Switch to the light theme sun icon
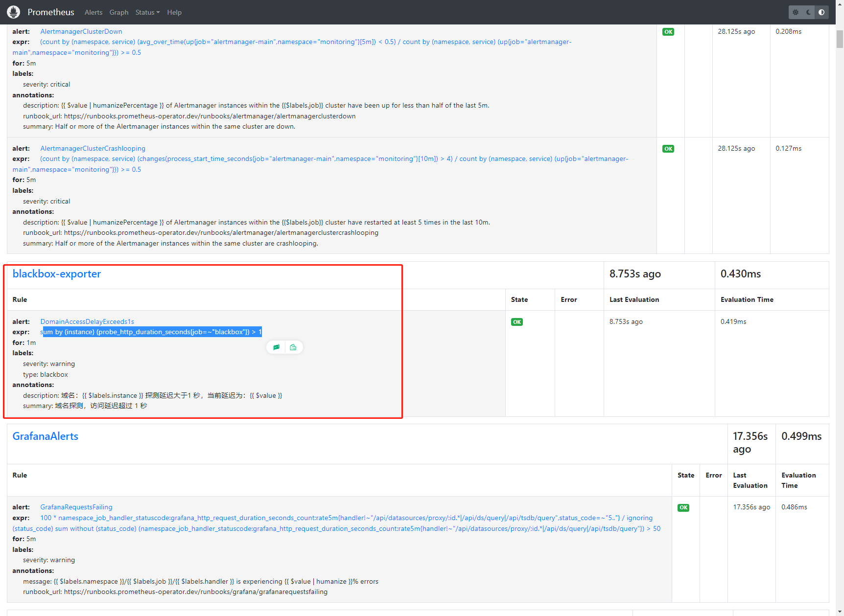The image size is (844, 616). coord(796,12)
